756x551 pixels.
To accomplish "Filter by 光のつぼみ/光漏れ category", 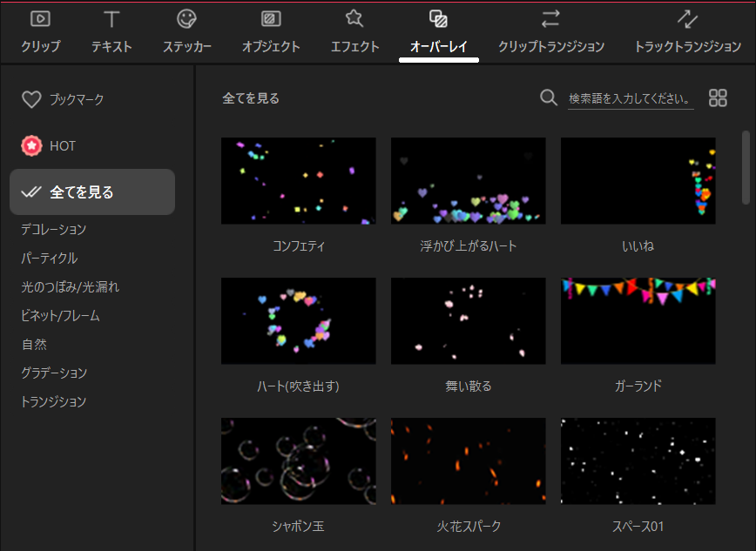I will 71,286.
